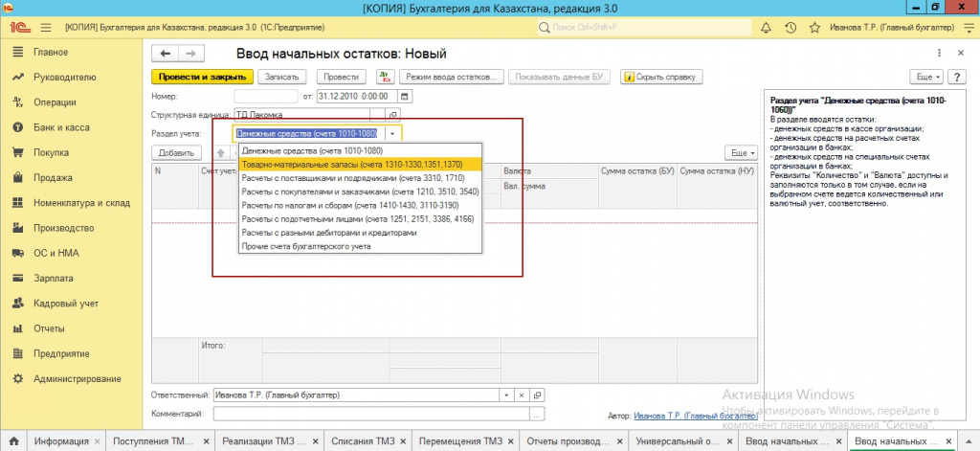Expand the Раздел учета dropdown arrow
The image size is (980, 451).
pyautogui.click(x=392, y=134)
